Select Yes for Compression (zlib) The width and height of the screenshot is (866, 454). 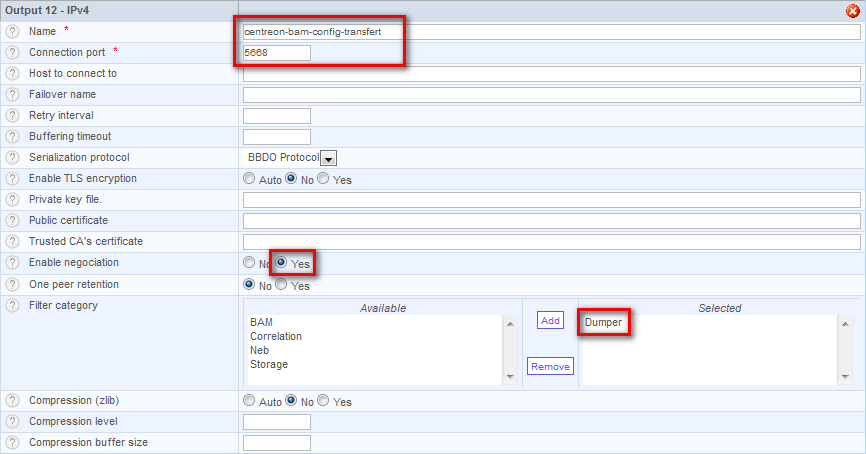(x=323, y=402)
